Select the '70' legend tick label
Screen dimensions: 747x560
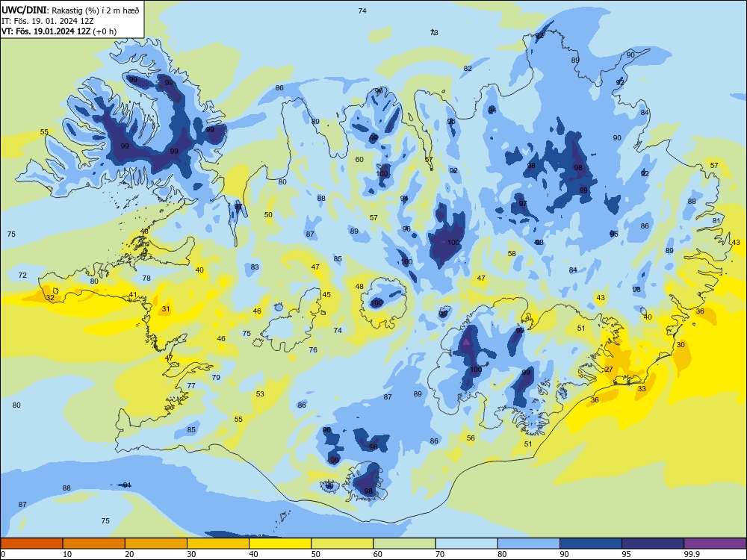(440, 554)
